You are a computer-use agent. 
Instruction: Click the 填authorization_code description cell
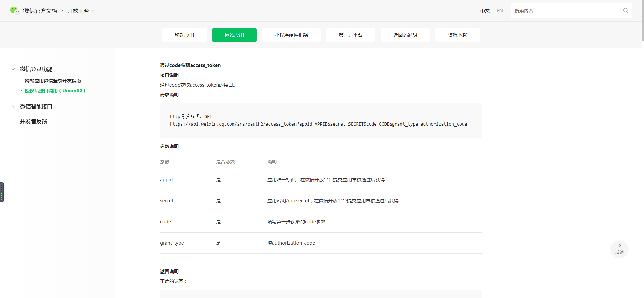291,243
